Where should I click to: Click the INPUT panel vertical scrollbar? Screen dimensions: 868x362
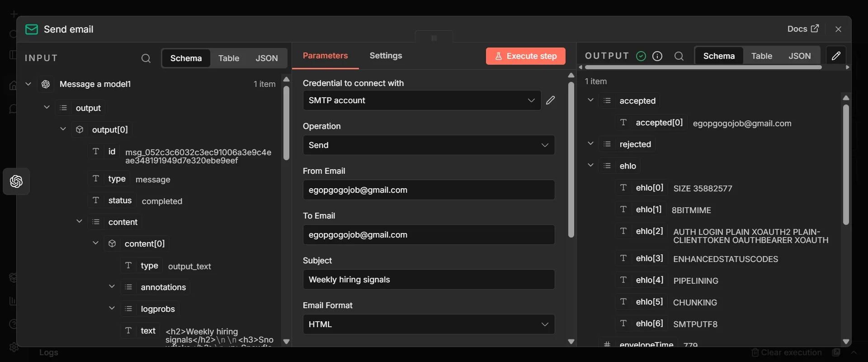click(x=286, y=123)
